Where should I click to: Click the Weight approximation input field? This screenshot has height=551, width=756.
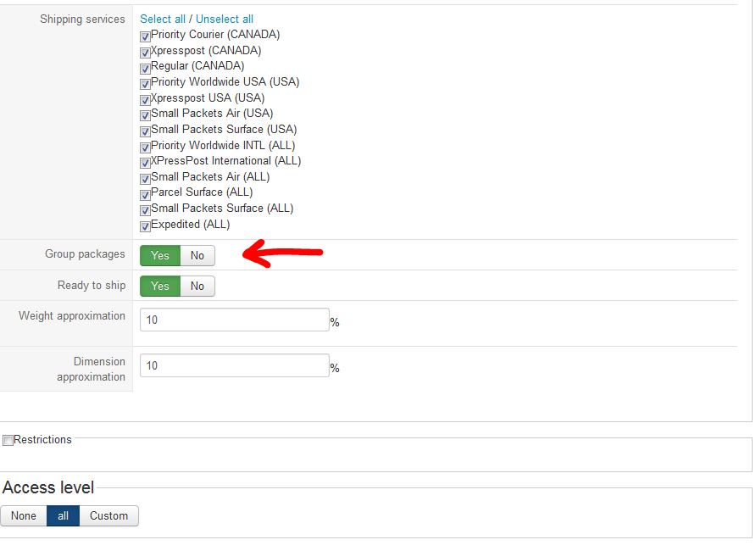pos(234,320)
